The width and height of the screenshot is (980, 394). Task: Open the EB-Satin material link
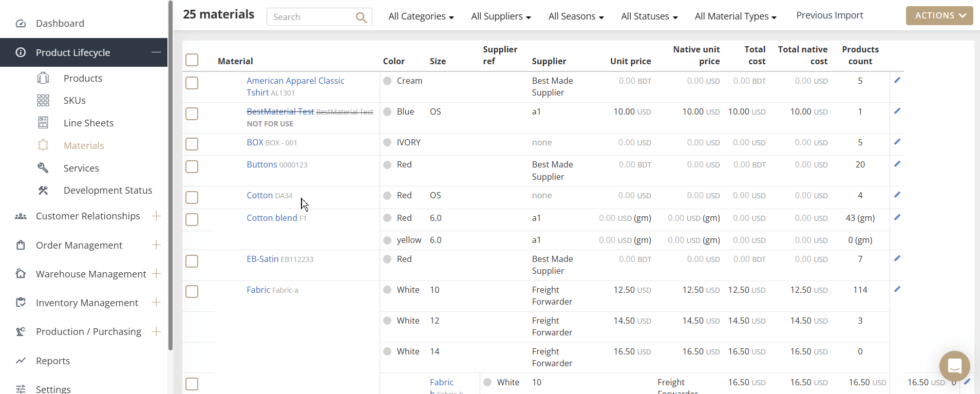[262, 259]
